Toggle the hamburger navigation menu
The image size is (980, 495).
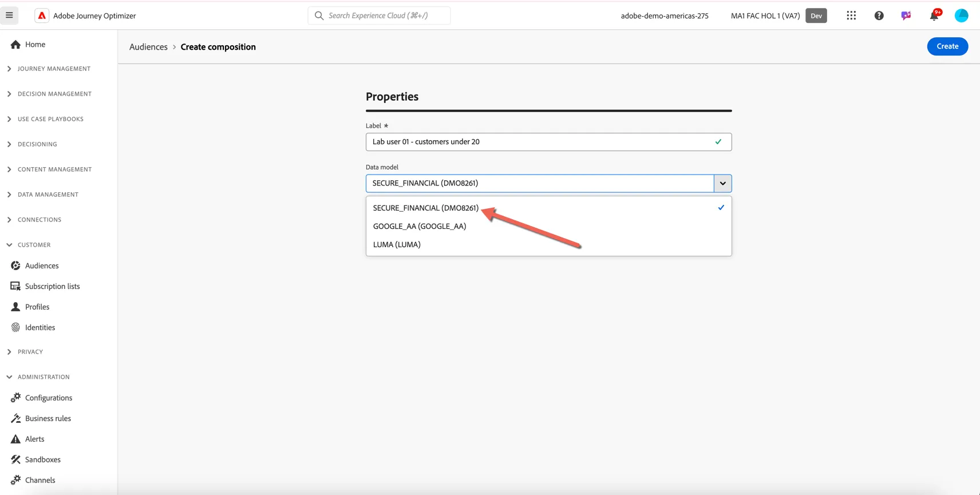(9, 15)
